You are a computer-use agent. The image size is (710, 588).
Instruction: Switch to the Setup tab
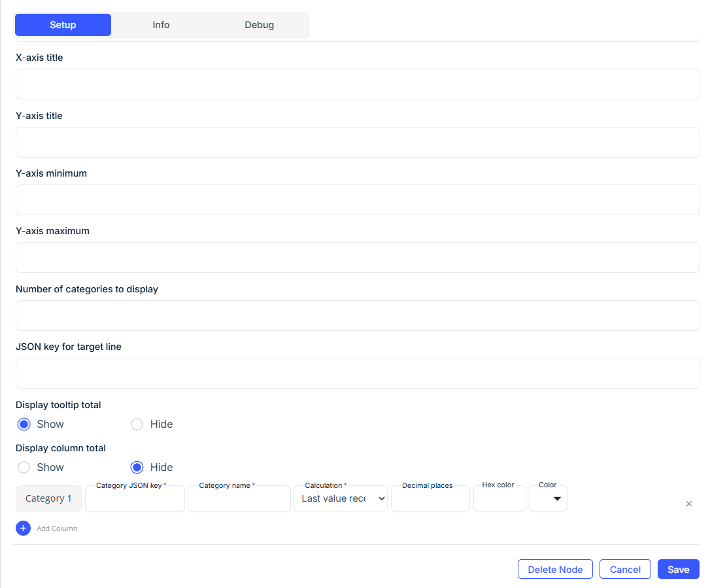(x=63, y=25)
